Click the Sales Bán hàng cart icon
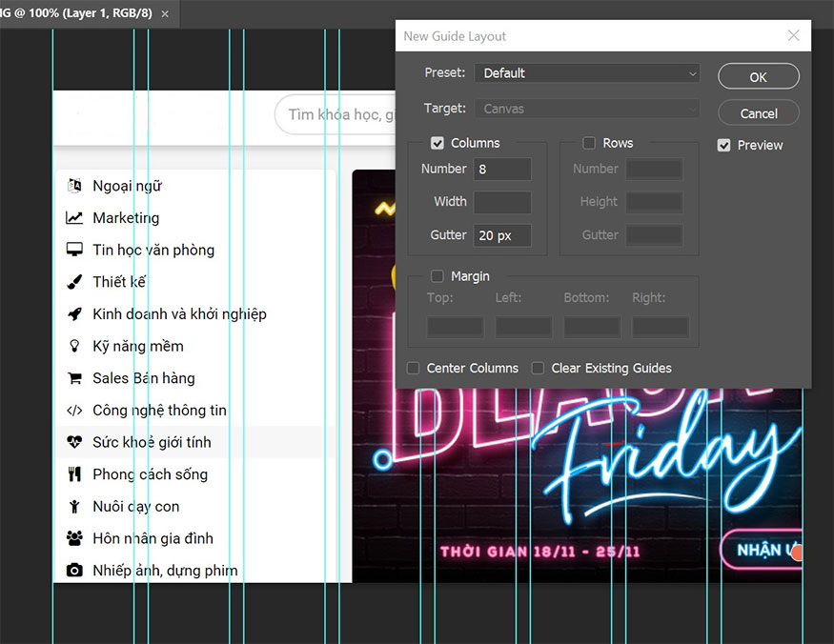The image size is (834, 644). (75, 378)
